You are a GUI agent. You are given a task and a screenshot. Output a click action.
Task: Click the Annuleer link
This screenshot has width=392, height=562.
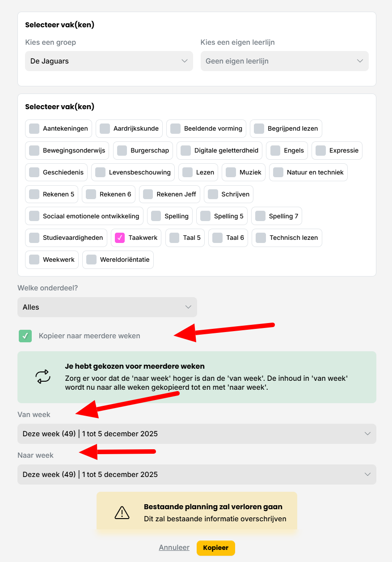click(x=174, y=548)
